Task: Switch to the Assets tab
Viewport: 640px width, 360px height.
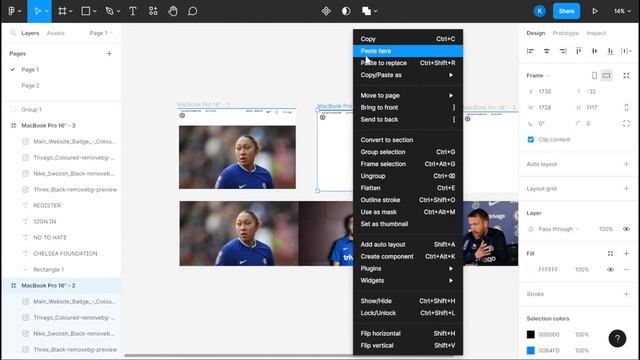Action: [56, 33]
